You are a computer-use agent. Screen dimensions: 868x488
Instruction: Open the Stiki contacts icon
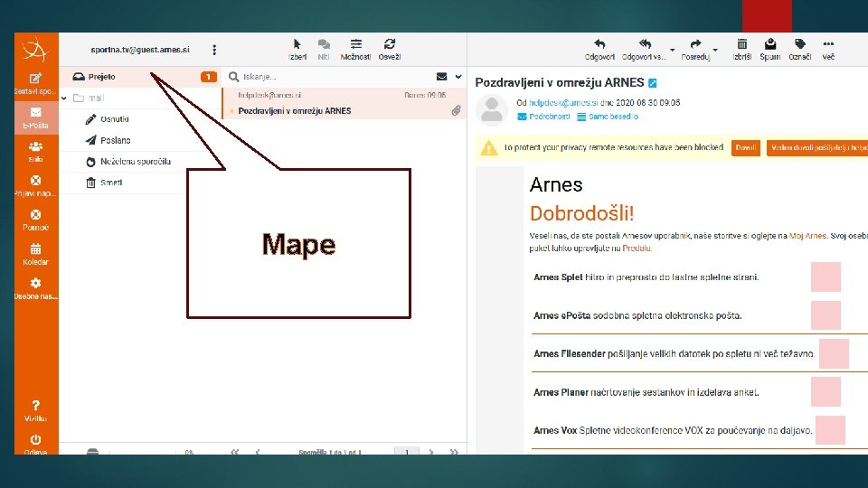point(35,146)
